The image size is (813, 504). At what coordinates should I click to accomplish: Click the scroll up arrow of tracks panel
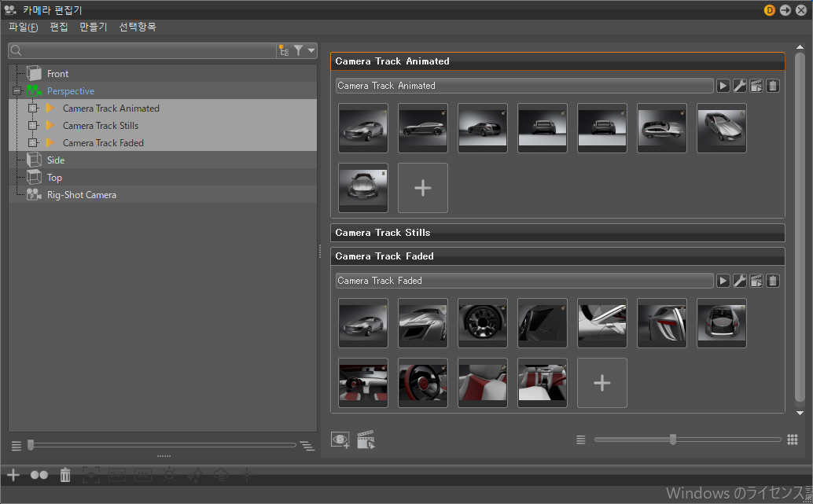[800, 47]
